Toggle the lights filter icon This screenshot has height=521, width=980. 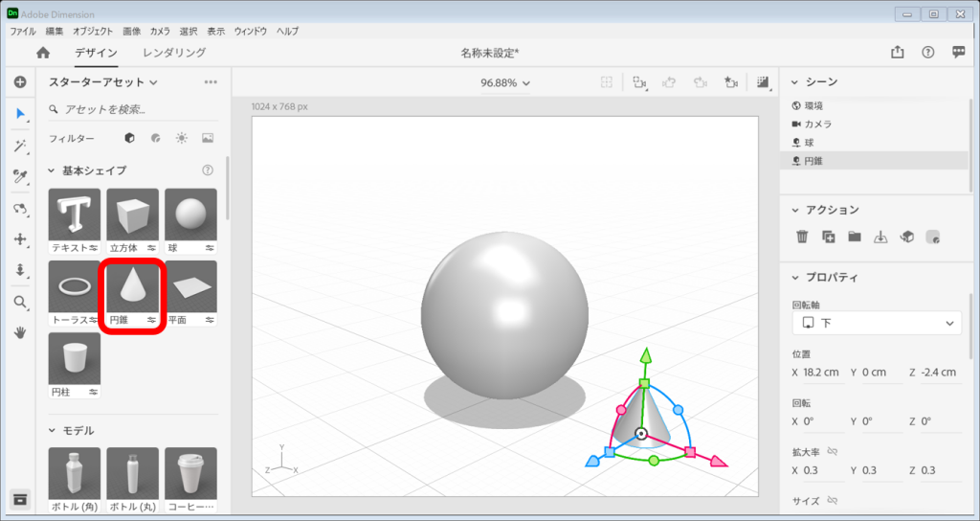(181, 139)
